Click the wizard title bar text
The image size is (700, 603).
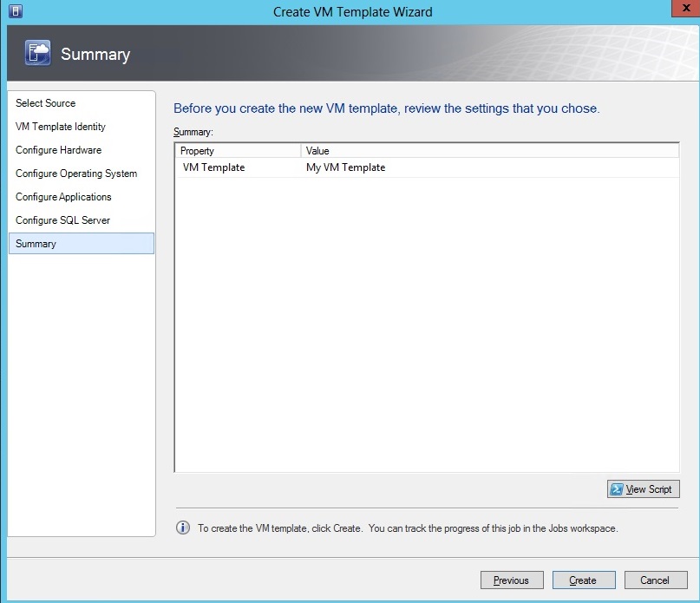tap(352, 11)
